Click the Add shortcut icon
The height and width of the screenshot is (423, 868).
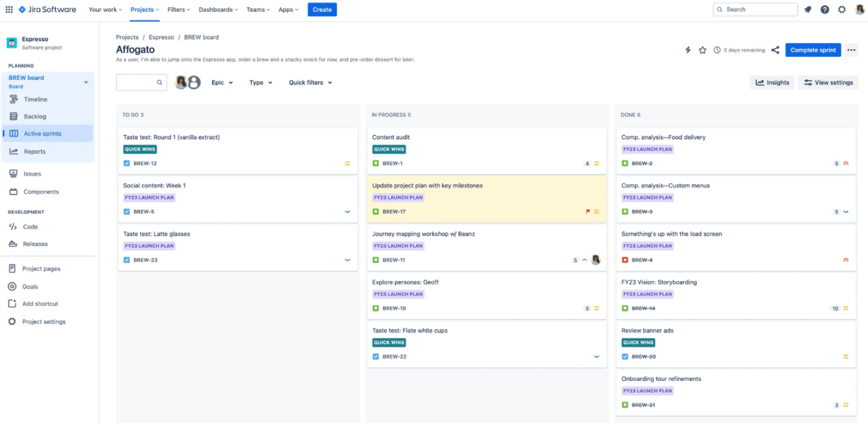(12, 304)
